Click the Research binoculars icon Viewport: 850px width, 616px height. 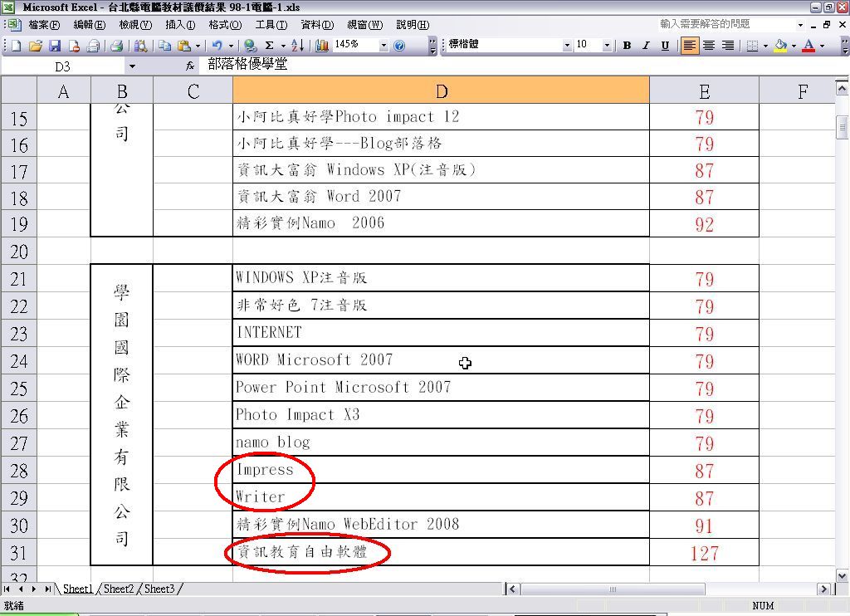[x=140, y=46]
